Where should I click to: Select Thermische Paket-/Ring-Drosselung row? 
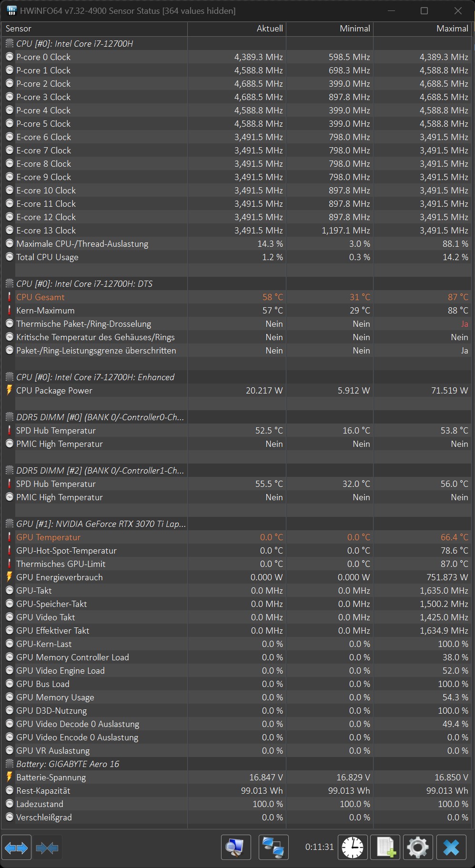tap(237, 323)
